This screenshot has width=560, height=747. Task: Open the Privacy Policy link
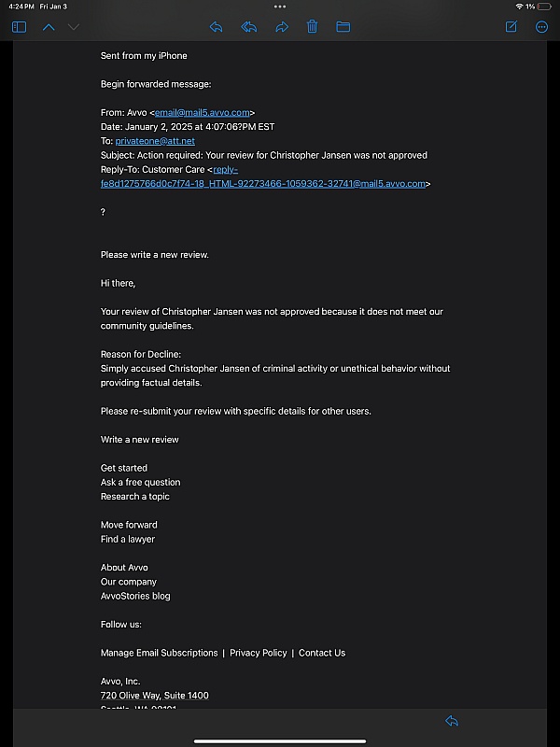pyautogui.click(x=259, y=653)
